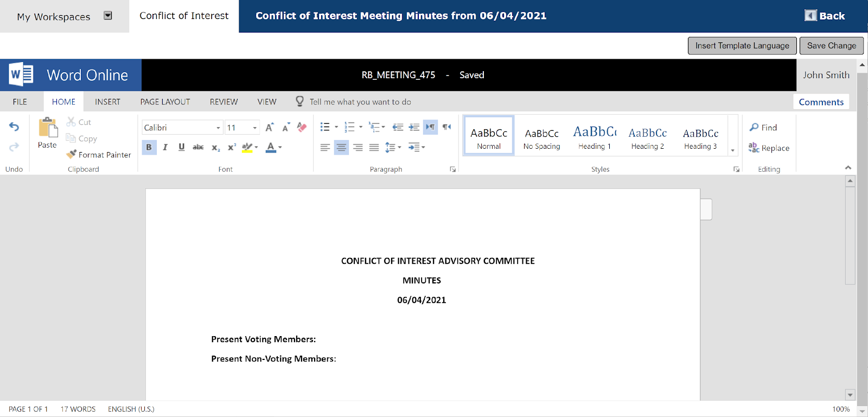Click the Clear Formatting eraser icon
The image size is (868, 417).
click(x=302, y=127)
